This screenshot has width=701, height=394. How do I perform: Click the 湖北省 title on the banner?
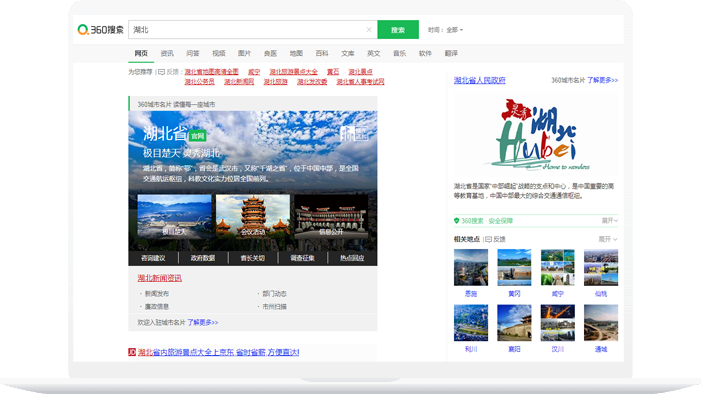tap(165, 134)
